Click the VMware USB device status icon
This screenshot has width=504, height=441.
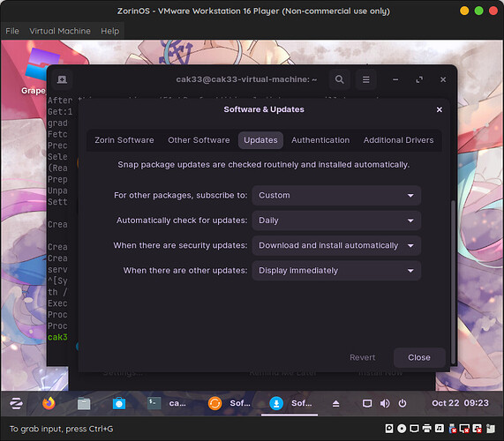tap(452, 429)
